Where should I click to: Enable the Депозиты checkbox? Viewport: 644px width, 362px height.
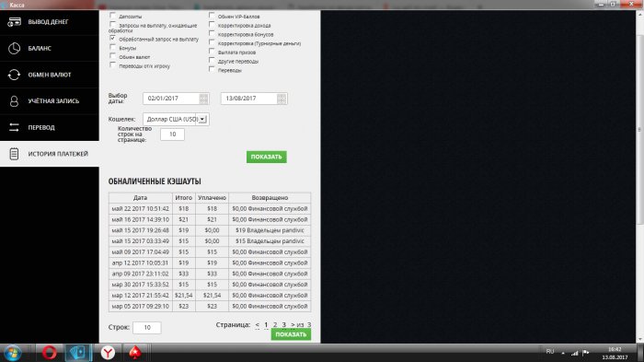(112, 16)
